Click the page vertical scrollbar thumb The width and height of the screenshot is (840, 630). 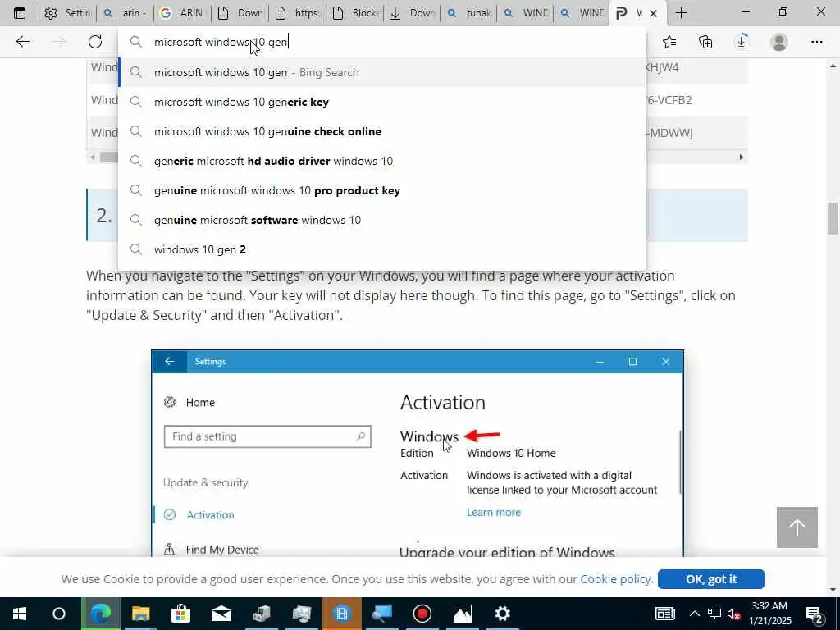(833, 218)
